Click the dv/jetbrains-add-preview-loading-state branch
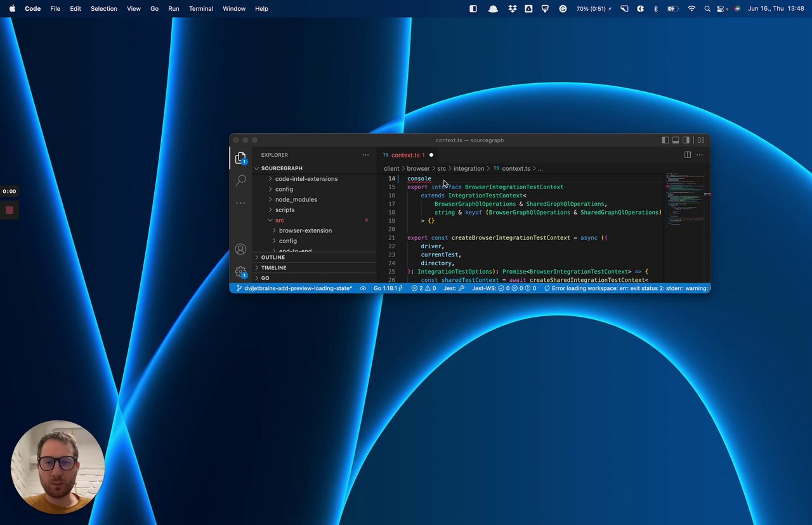The image size is (812, 525). tap(294, 288)
